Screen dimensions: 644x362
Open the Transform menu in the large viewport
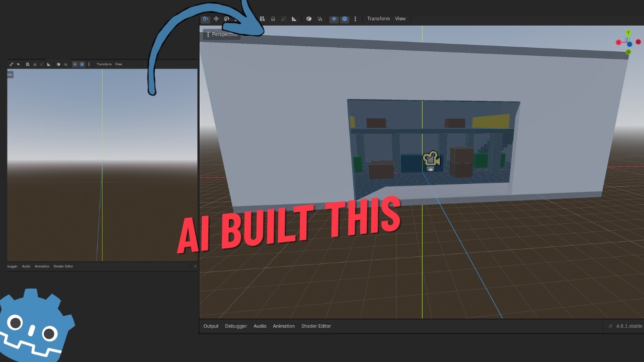coord(378,19)
